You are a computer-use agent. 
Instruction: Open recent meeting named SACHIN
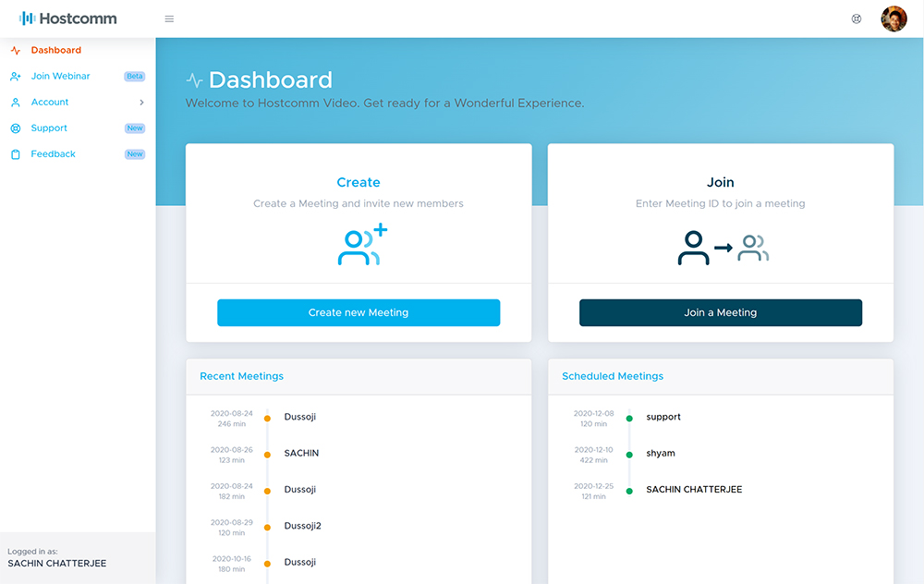[x=301, y=454]
